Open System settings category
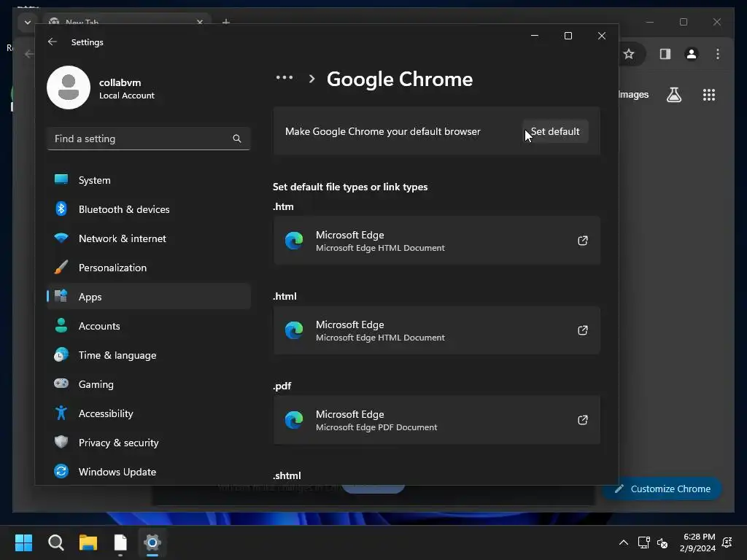747x560 pixels. coord(149,180)
